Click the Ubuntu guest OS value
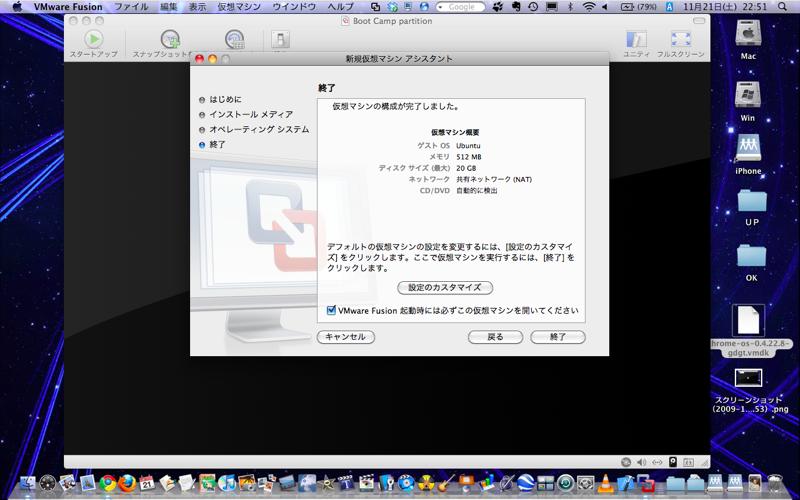Viewport: 800px width, 500px height. pos(468,145)
